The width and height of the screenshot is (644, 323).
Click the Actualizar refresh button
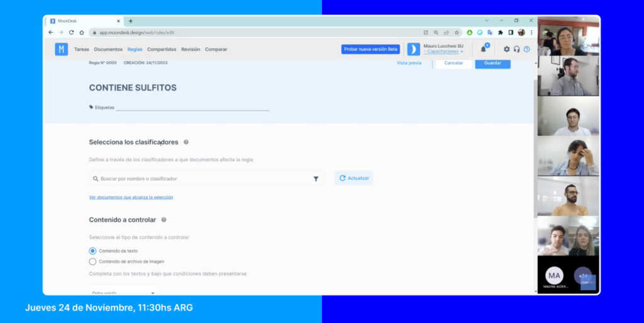point(353,178)
